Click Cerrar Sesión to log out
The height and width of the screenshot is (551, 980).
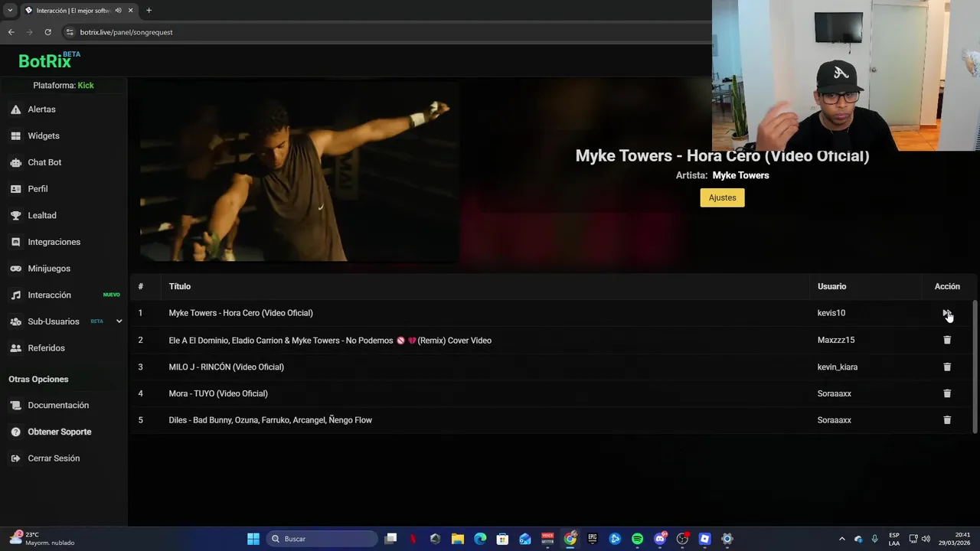tap(54, 458)
